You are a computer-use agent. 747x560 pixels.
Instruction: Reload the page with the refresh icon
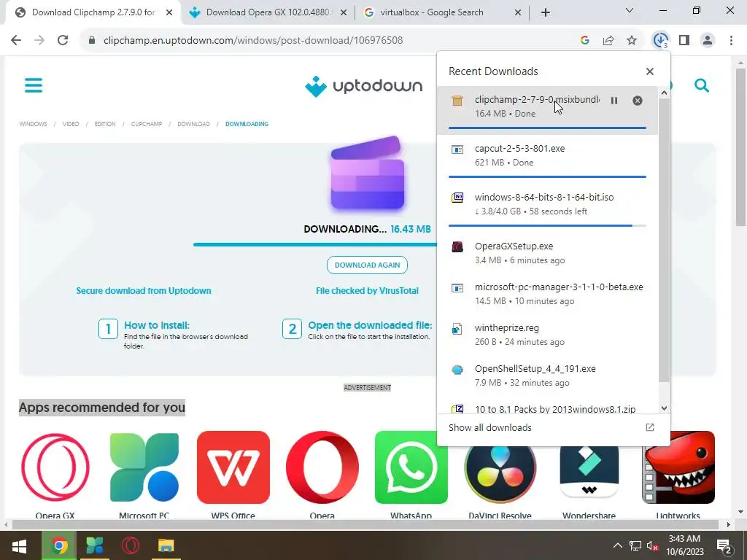[x=63, y=41]
